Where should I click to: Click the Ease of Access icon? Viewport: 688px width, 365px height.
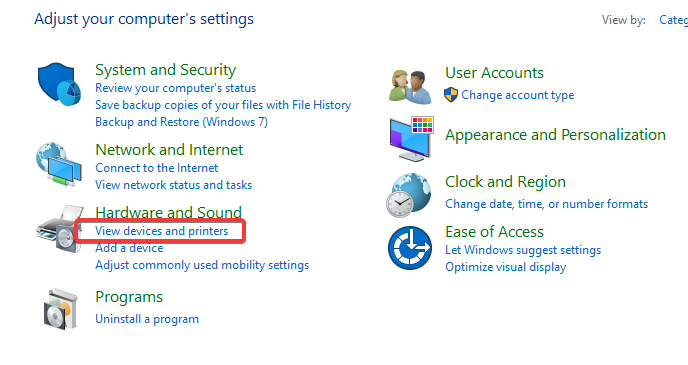point(410,248)
